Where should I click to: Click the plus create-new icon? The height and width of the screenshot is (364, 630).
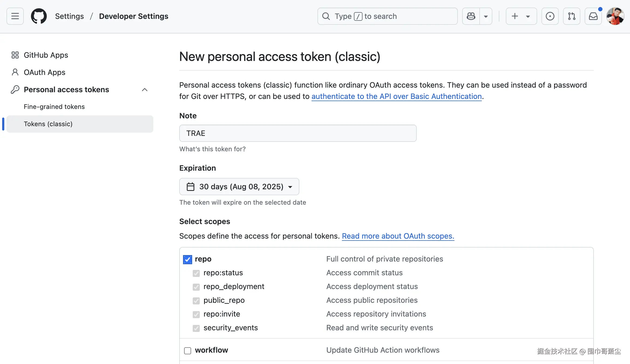515,16
